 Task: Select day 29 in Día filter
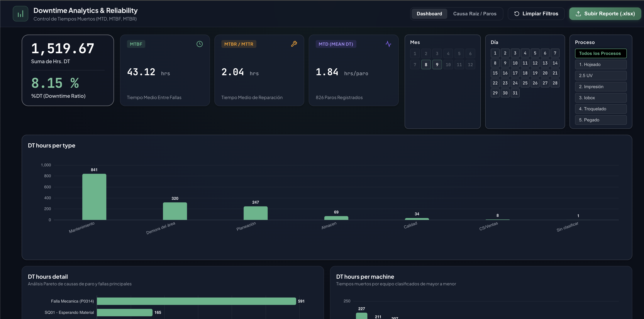(x=495, y=93)
